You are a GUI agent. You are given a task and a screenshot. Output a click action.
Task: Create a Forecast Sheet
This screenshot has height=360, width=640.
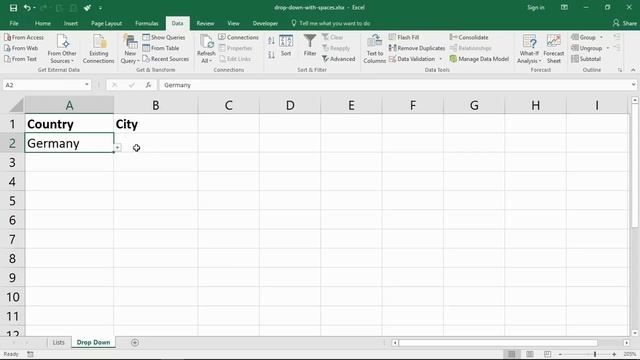(553, 49)
